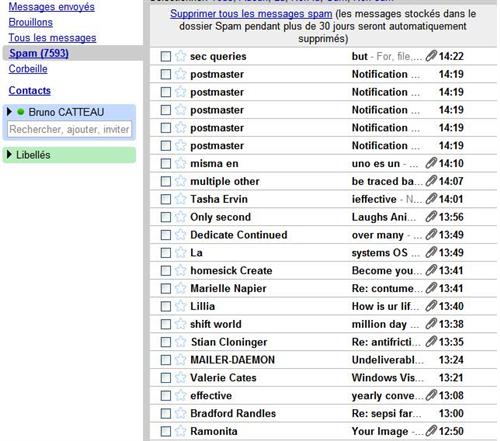Select checkbox for Dedicate Continued message
The height and width of the screenshot is (441, 500).
(x=166, y=235)
